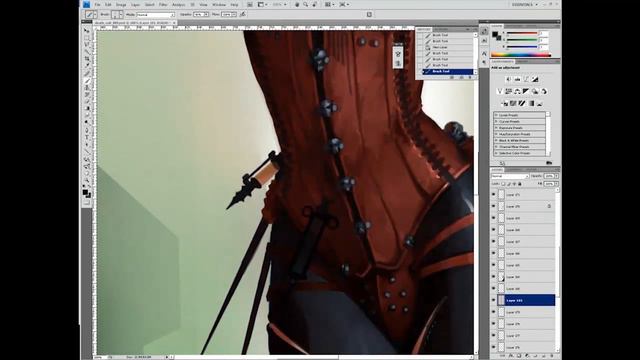The height and width of the screenshot is (360, 640).
Task: Open the layer blend mode dropdown
Action: pos(510,176)
